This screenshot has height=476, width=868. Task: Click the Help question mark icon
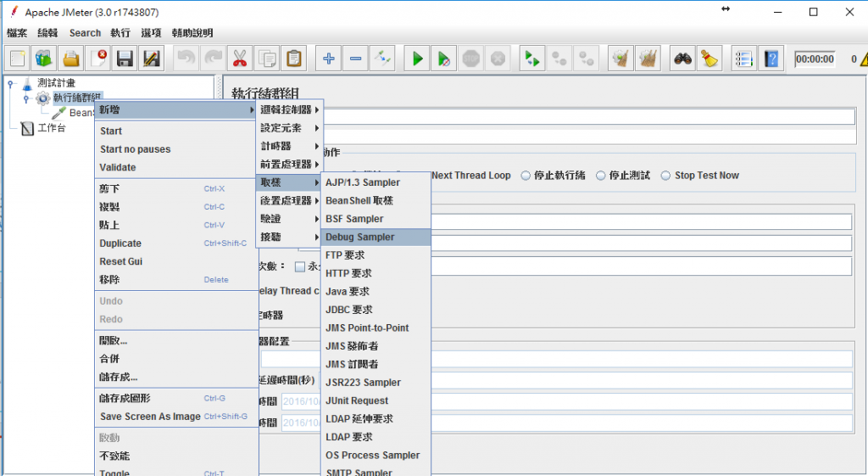click(771, 59)
